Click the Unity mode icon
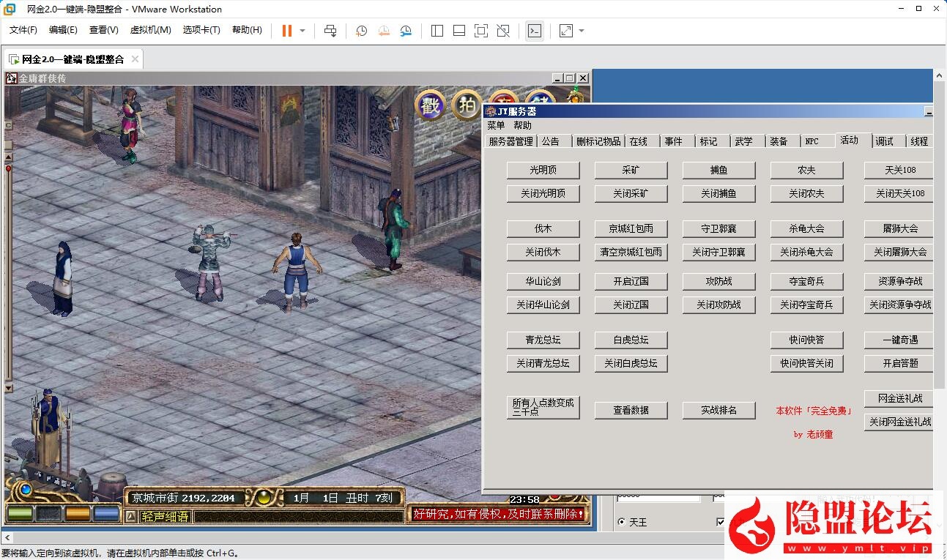Viewport: 947px width, 560px height. click(x=502, y=31)
